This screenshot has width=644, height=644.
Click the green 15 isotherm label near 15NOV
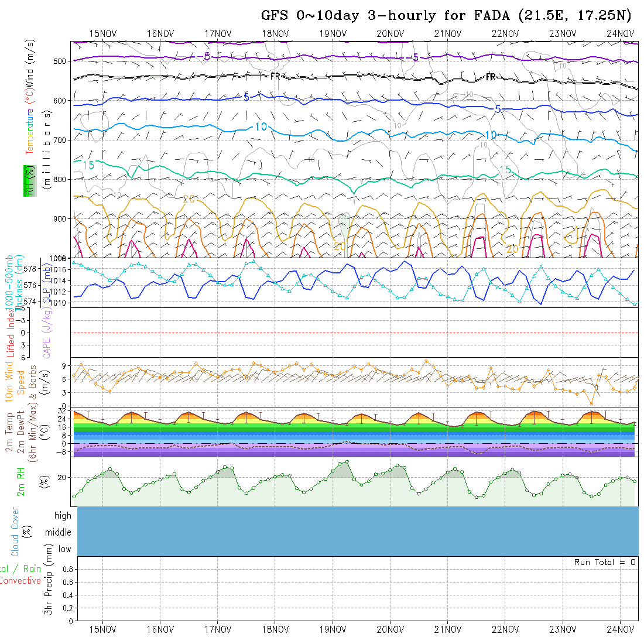point(88,166)
